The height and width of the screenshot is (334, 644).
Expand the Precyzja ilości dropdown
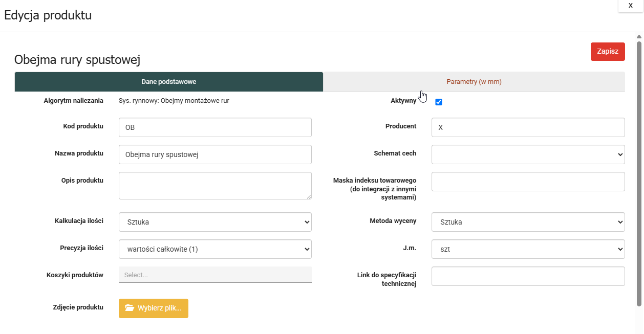(215, 249)
